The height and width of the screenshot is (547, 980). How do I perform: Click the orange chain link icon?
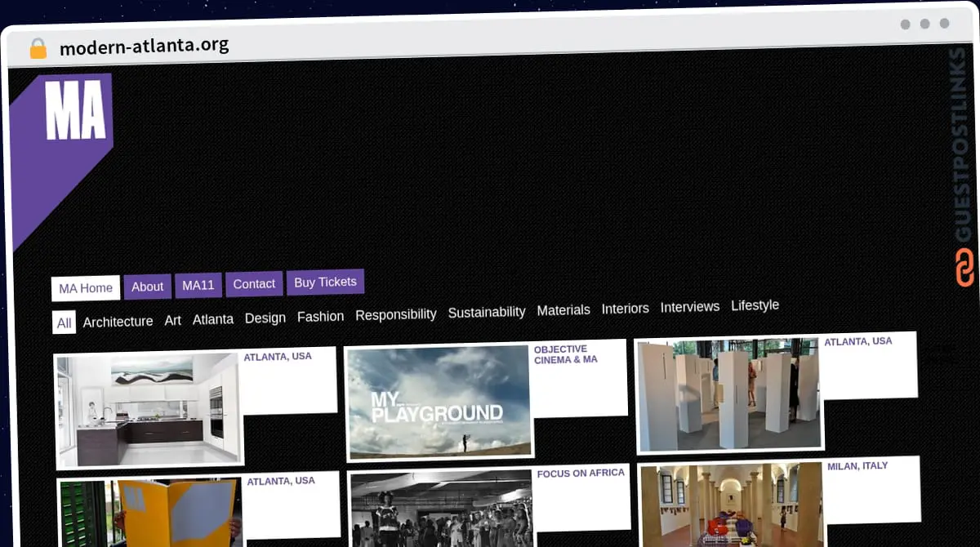pyautogui.click(x=964, y=268)
